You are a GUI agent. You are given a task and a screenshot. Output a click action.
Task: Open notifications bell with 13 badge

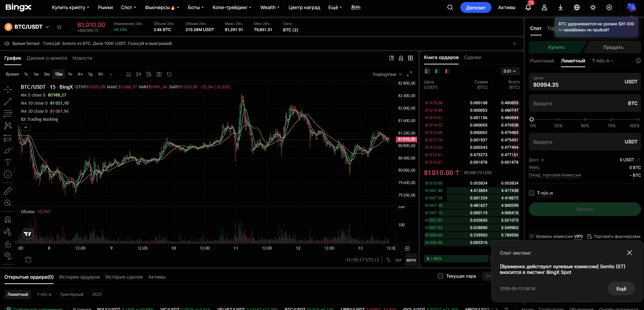[x=528, y=7]
